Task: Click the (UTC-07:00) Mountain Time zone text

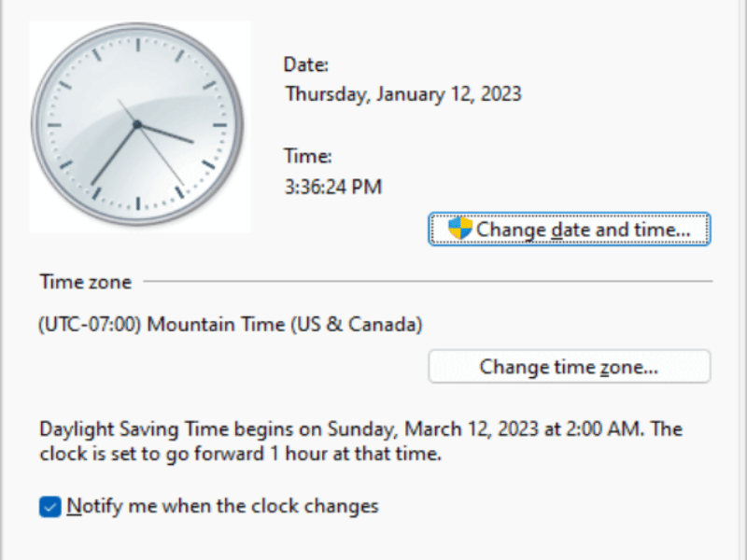Action: click(231, 325)
